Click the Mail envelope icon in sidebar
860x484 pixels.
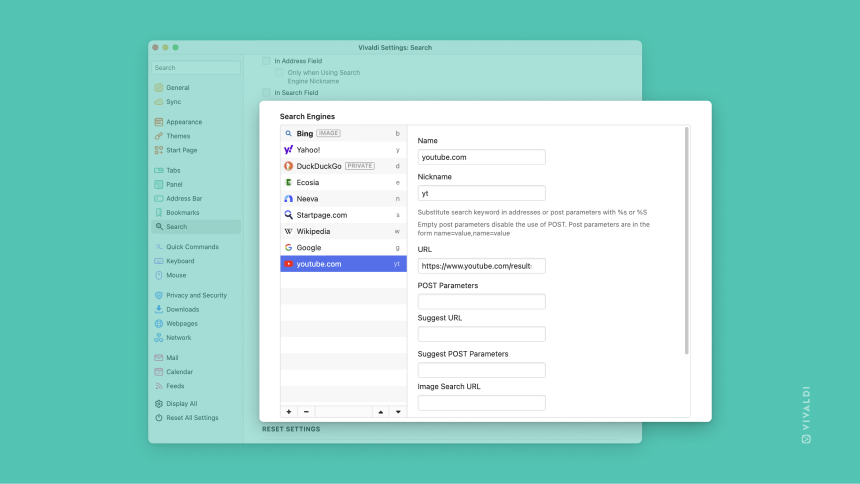tap(159, 358)
